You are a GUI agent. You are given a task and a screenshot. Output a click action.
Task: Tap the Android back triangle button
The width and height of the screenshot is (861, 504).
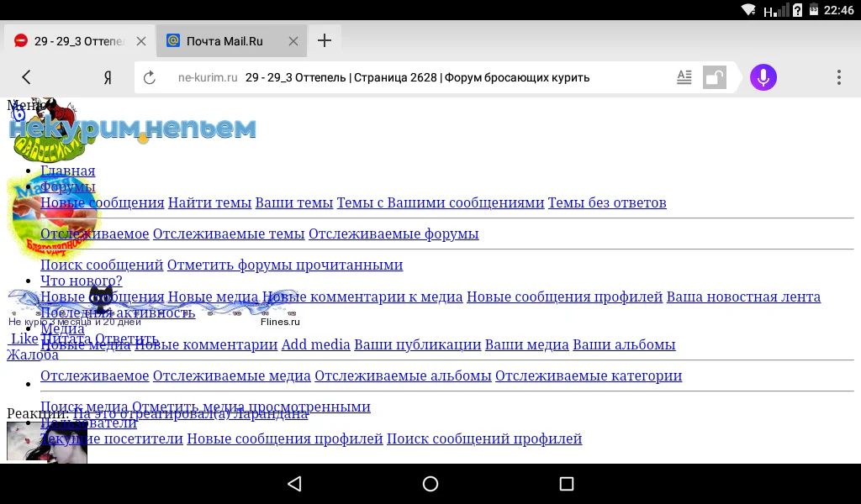[x=294, y=483]
